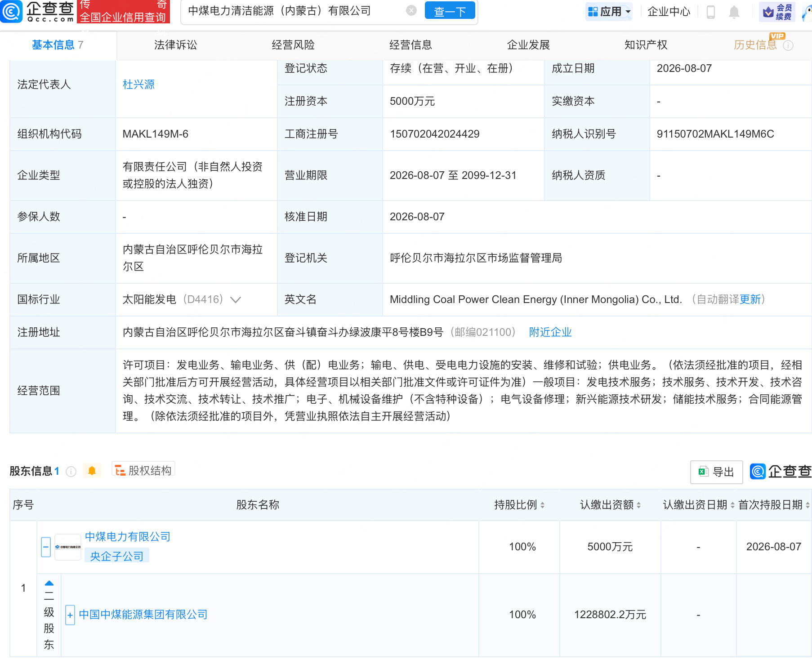The image size is (812, 660).
Task: Switch to 经营信息 tab
Action: point(410,45)
